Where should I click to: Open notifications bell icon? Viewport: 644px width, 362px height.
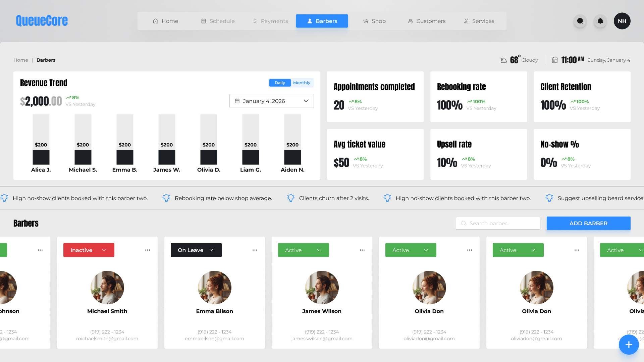(x=600, y=21)
